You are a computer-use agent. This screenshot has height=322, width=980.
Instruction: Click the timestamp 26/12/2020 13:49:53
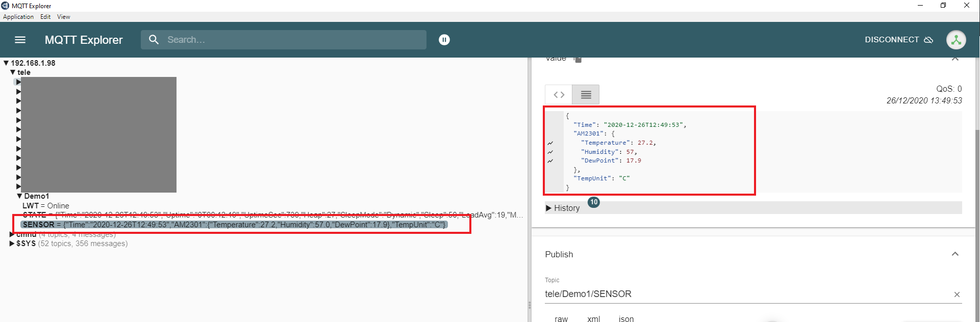(924, 100)
